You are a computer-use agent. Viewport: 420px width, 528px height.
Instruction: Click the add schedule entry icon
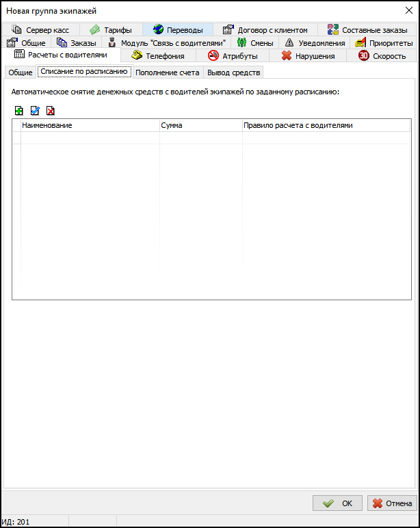click(x=18, y=110)
